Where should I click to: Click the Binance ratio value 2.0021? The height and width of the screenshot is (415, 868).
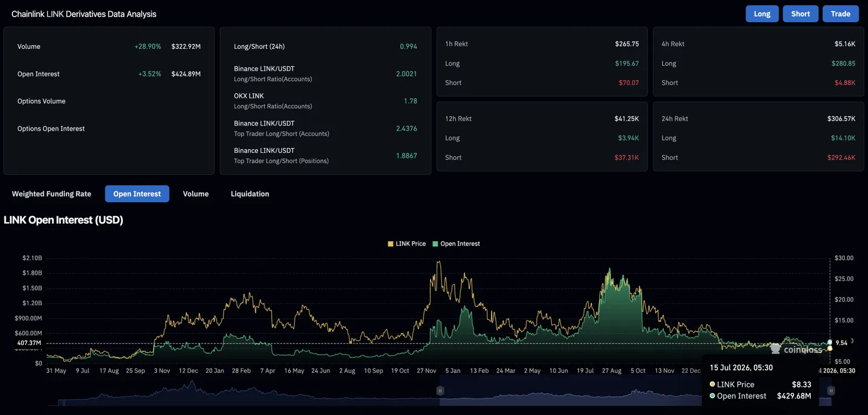[406, 74]
